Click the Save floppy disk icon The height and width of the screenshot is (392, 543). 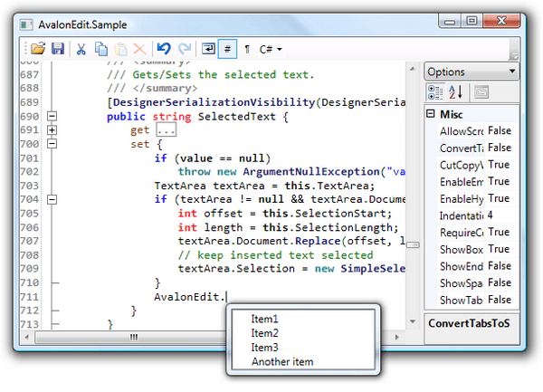pyautogui.click(x=58, y=48)
